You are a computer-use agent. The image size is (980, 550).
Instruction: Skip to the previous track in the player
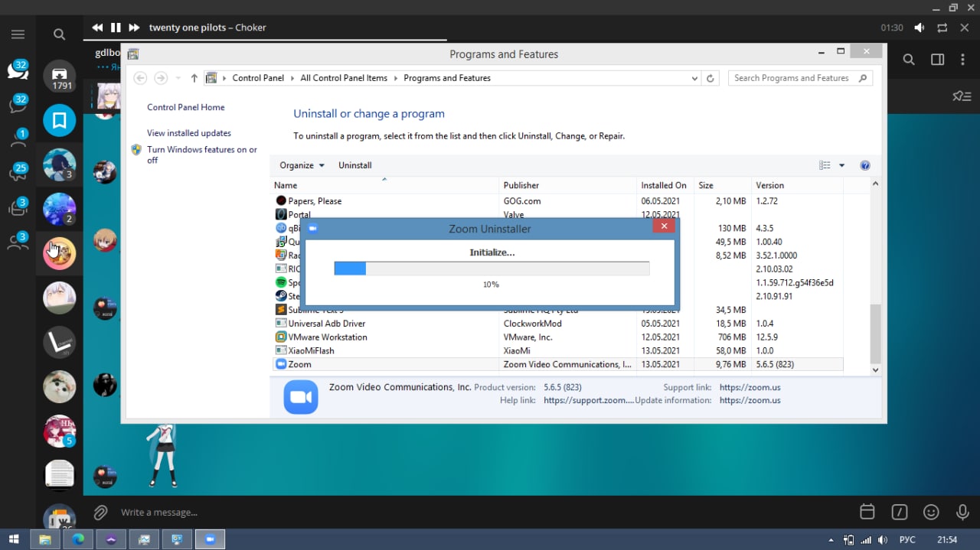click(x=97, y=28)
